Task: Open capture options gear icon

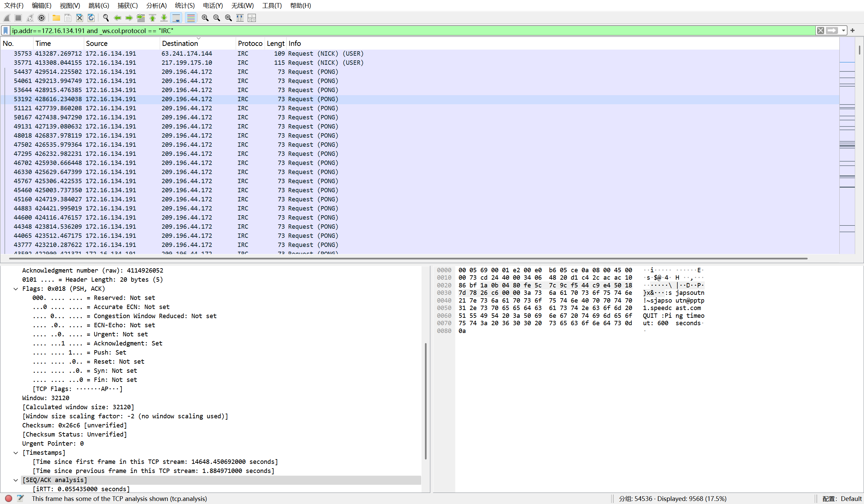Action: tap(42, 18)
